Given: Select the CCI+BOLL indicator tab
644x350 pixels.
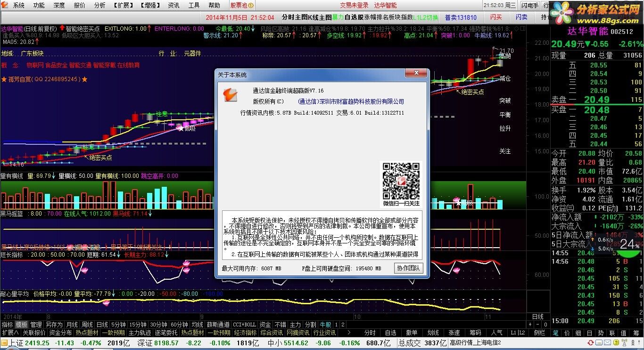Looking at the screenshot, I should 244,325.
